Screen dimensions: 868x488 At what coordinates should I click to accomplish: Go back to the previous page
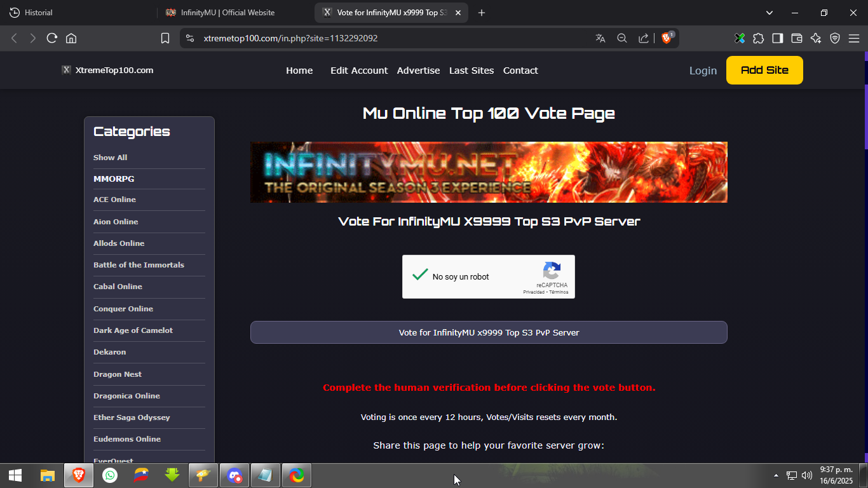(x=14, y=38)
